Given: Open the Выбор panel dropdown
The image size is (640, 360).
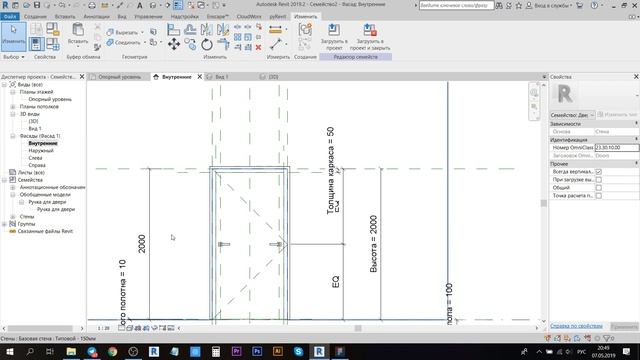Looking at the screenshot, I should tap(14, 57).
